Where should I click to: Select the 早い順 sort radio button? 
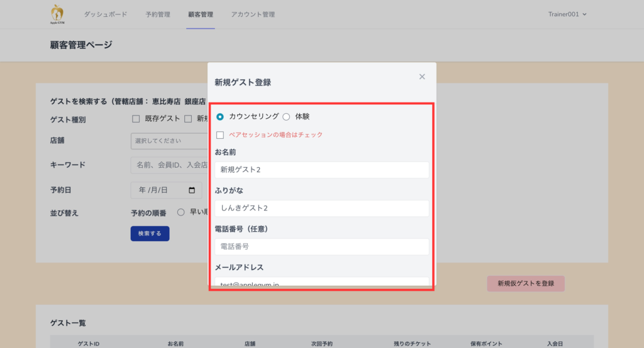(x=181, y=212)
